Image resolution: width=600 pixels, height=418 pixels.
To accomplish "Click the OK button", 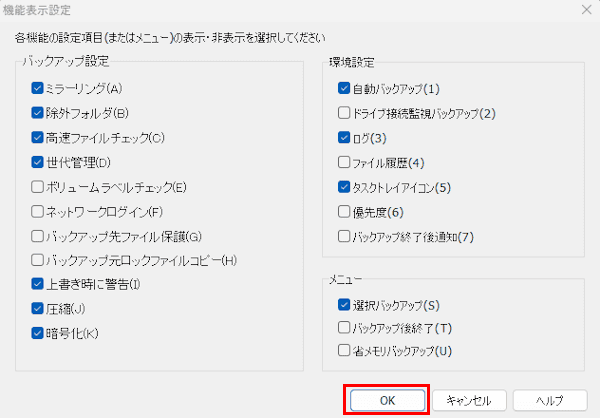I will coord(387,399).
